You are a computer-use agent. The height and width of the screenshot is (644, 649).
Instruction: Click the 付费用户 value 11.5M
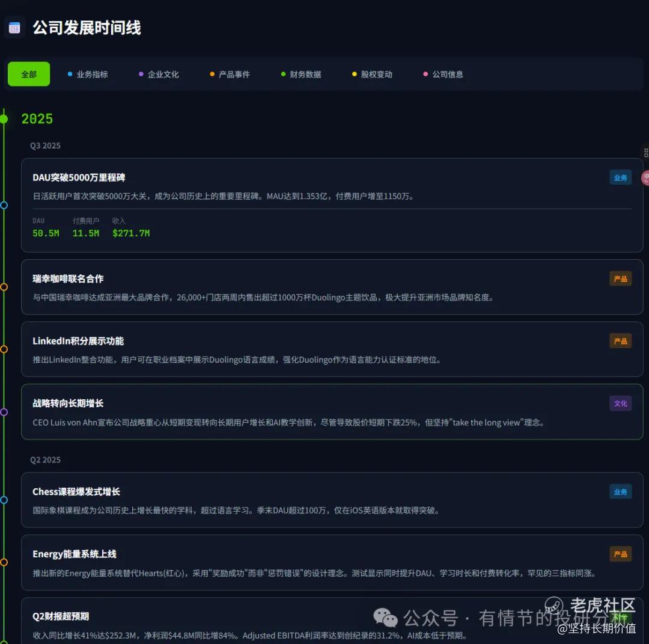86,233
